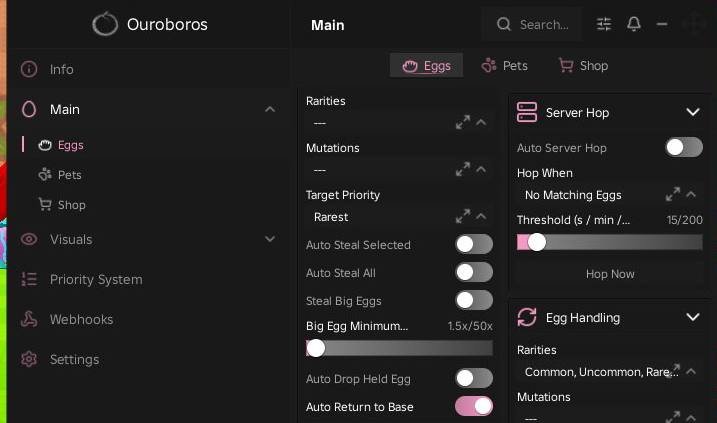Expand the Target Priority list with arrows icon
This screenshot has height=423, width=717.
point(463,216)
